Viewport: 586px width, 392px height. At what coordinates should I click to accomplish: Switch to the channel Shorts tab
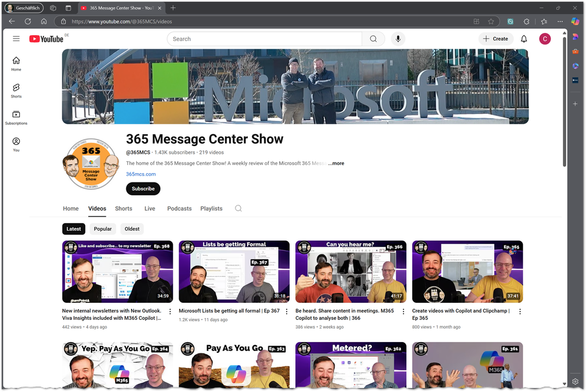(x=124, y=208)
